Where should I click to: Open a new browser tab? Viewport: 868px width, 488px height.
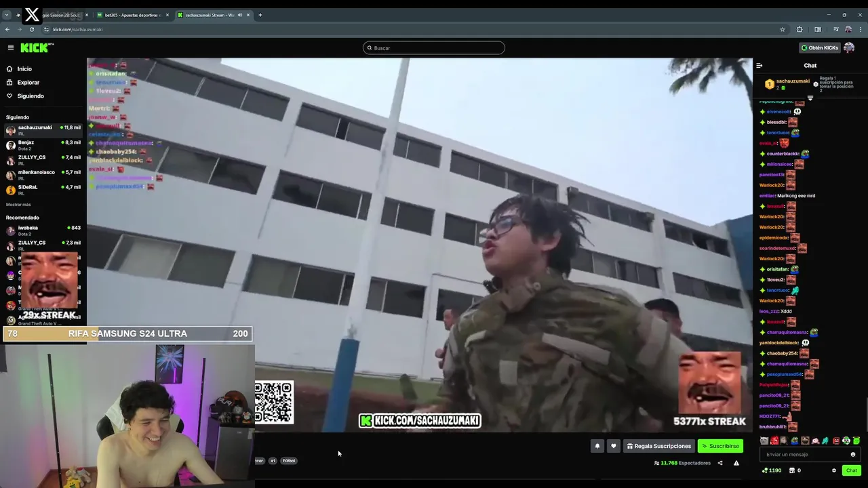coord(260,14)
